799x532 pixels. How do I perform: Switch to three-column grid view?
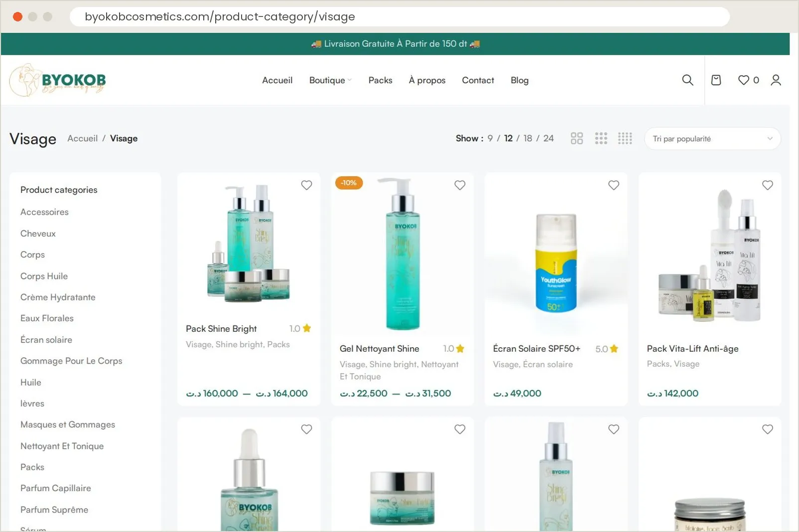(x=601, y=138)
